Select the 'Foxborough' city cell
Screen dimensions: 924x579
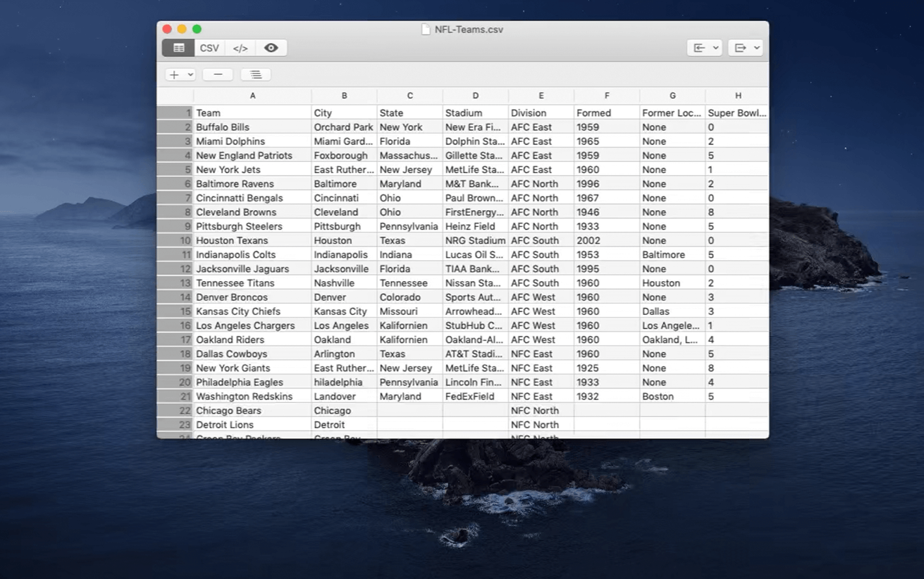pyautogui.click(x=344, y=155)
